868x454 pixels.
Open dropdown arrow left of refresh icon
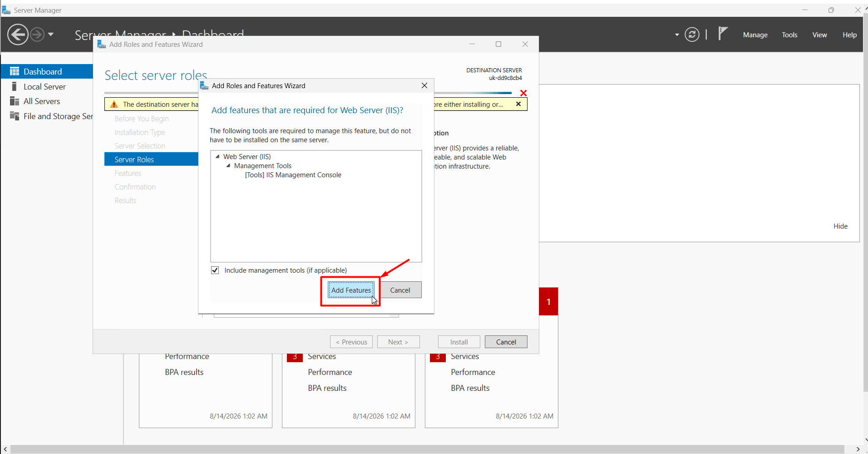point(677,35)
